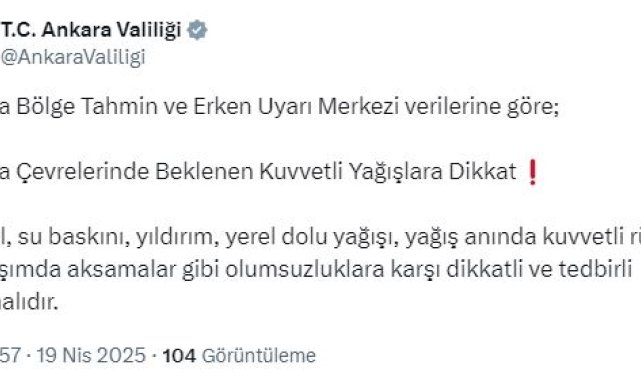Click the words 'su baskını' in the tweet
This screenshot has width=641, height=380.
pyautogui.click(x=74, y=237)
